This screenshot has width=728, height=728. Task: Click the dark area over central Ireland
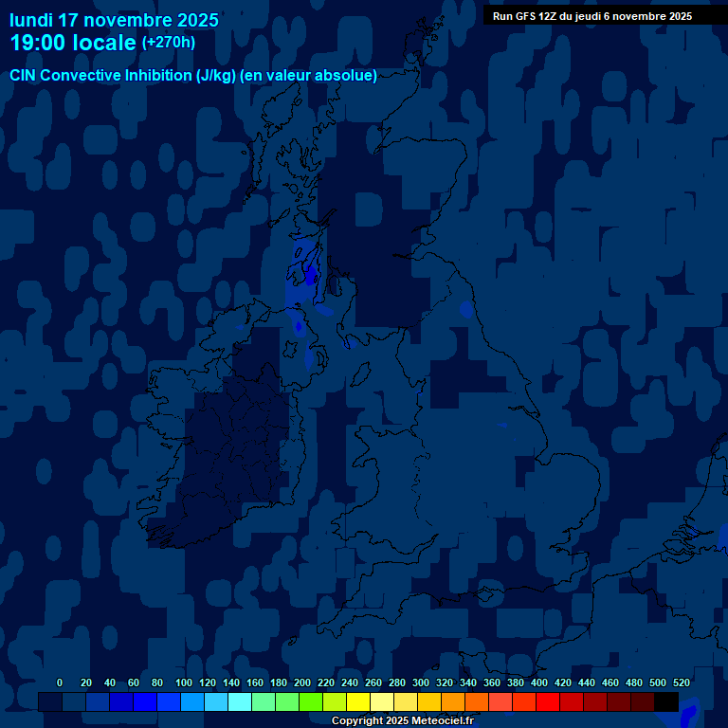(237, 446)
